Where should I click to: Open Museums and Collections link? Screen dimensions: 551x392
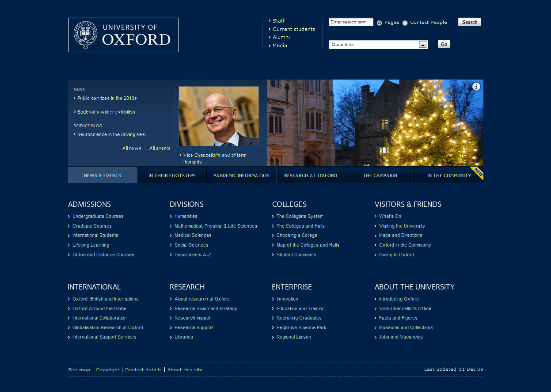406,328
